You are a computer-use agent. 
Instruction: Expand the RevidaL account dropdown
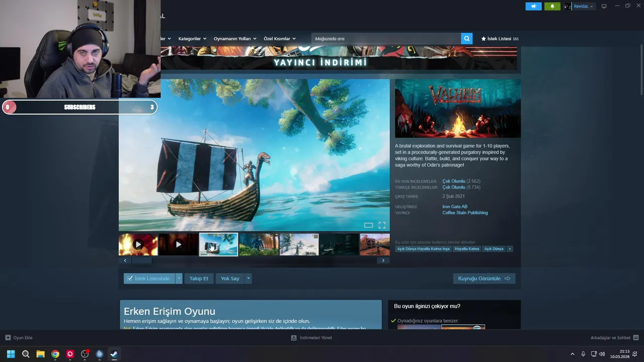592,7
